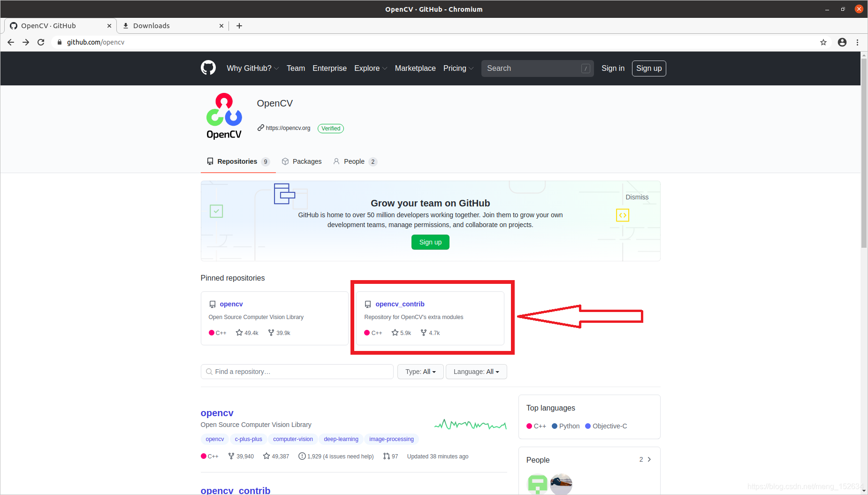
Task: Open the People sidebar heading link
Action: tap(538, 460)
